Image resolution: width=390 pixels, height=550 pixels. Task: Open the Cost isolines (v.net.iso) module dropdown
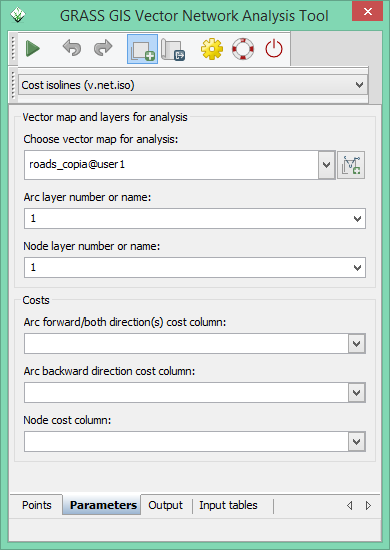(193, 85)
